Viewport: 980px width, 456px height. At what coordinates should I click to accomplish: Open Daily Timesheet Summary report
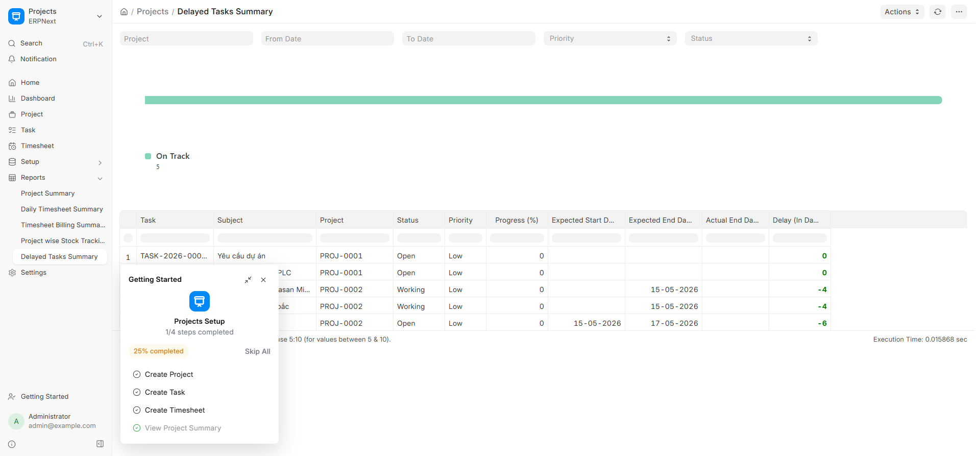click(62, 209)
